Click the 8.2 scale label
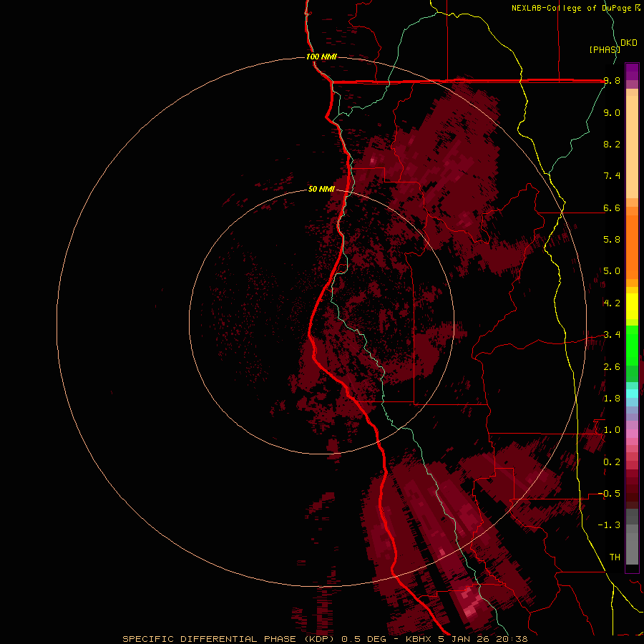 point(612,144)
